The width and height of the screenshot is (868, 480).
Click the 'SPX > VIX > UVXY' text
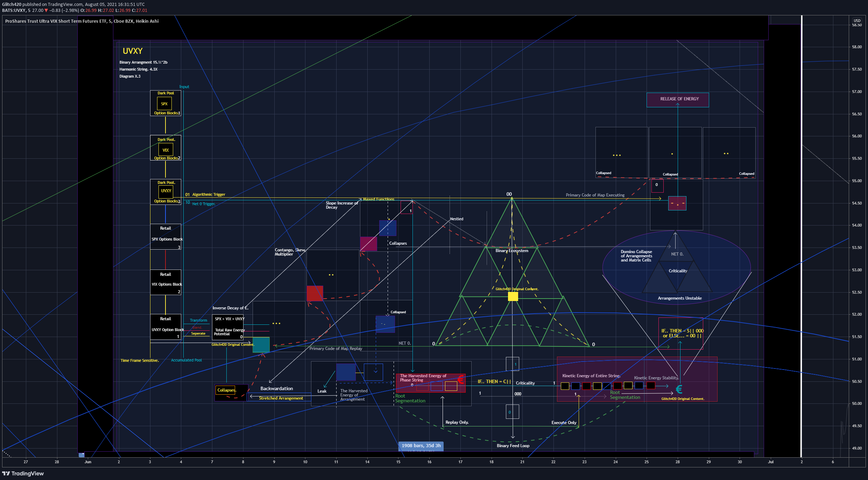[x=230, y=319]
